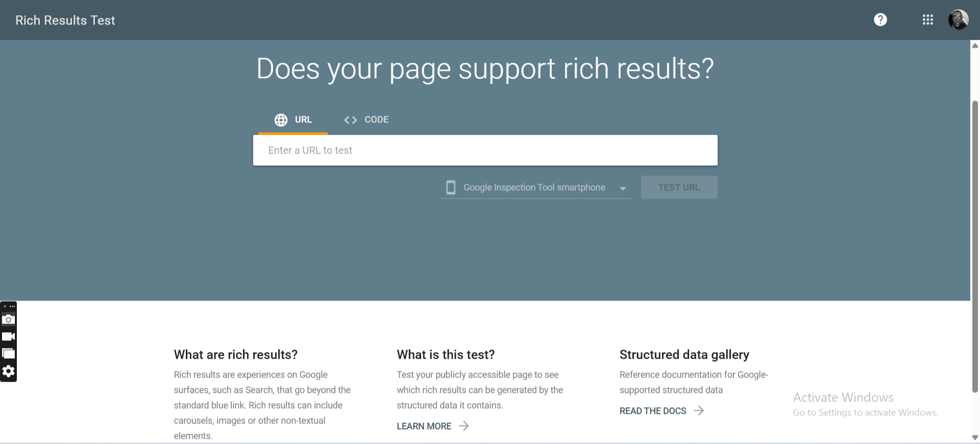980x444 pixels.
Task: Click the camera screenshot icon
Action: 9,319
